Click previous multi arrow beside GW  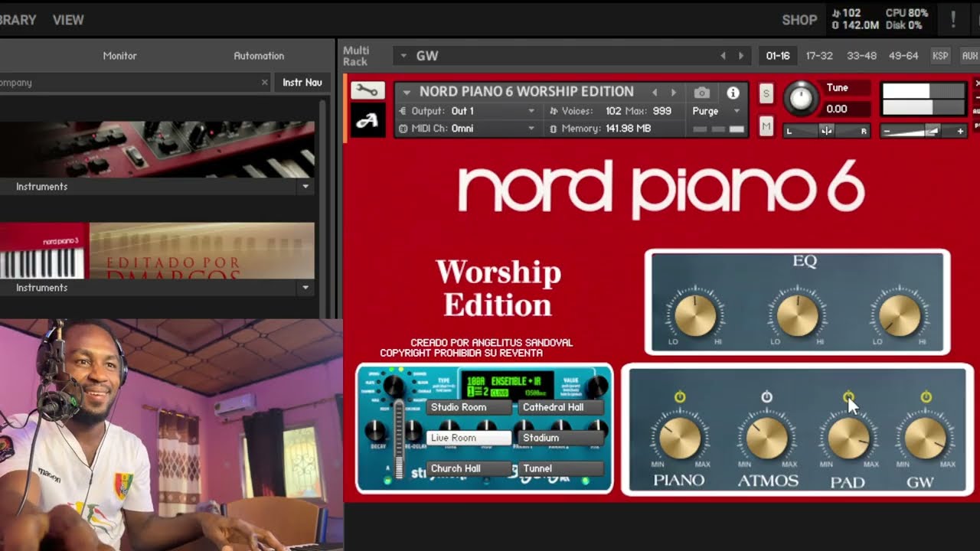tap(723, 56)
